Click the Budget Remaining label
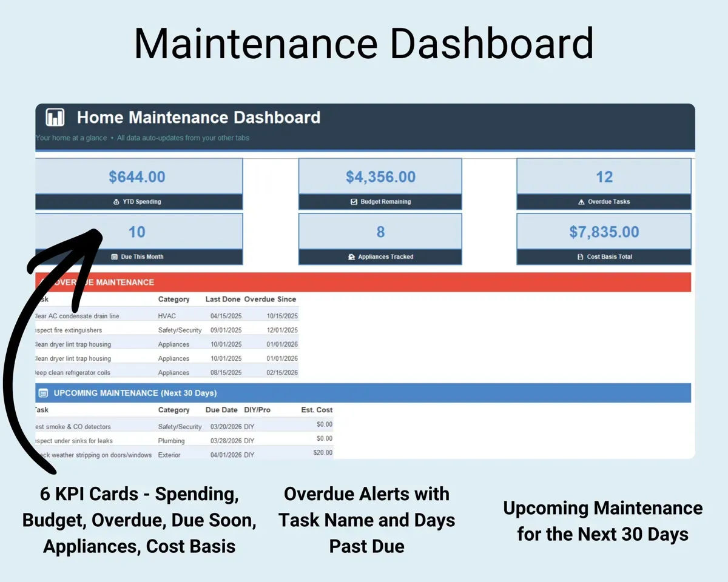Screen dimensions: 728x582 click(386, 202)
